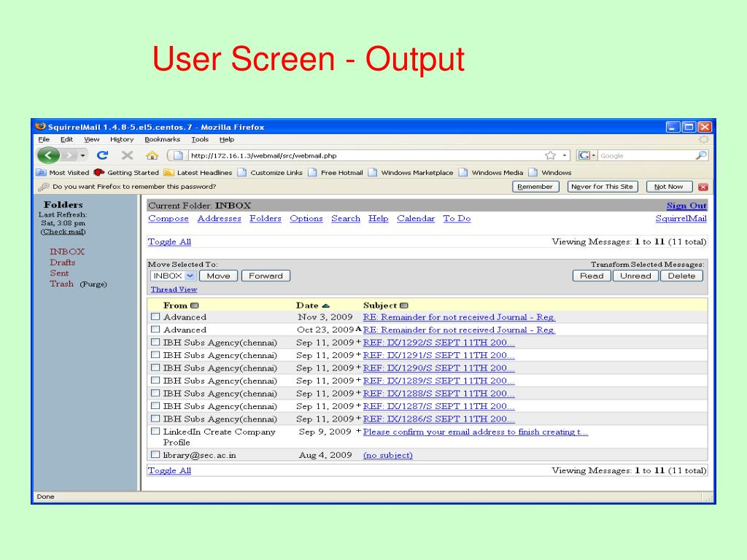This screenshot has height=560, width=747.
Task: Click the Not Now button
Action: coord(668,187)
